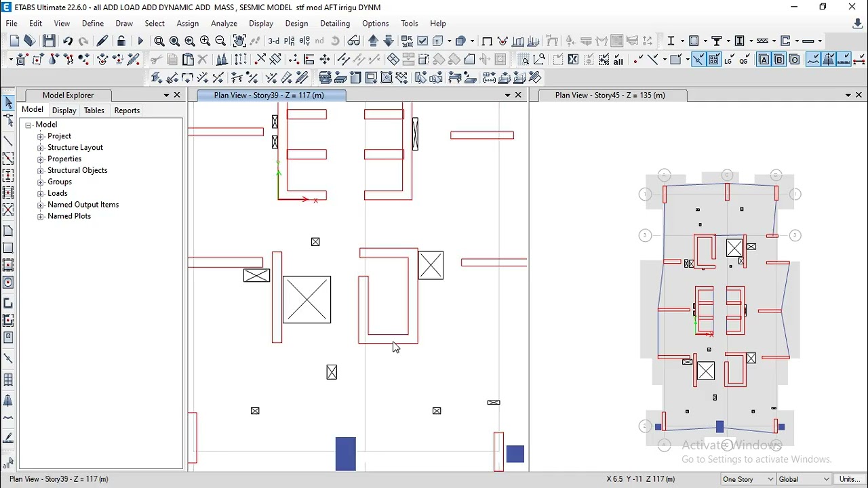Open the One Story dropdown
This screenshot has height=488, width=868.
point(748,479)
